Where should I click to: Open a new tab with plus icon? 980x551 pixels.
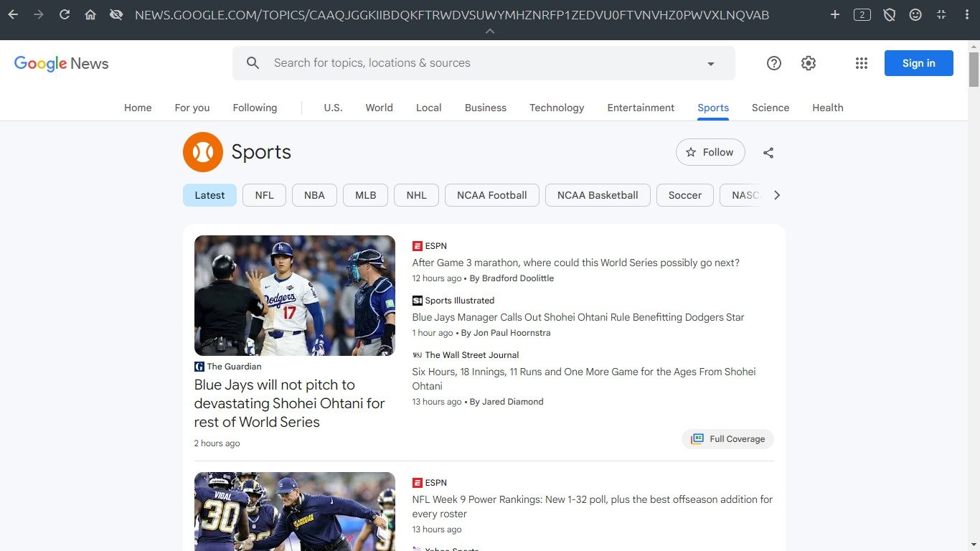(x=835, y=14)
